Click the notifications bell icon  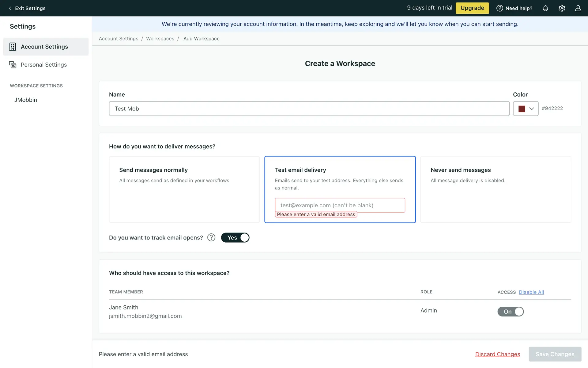[x=545, y=8]
